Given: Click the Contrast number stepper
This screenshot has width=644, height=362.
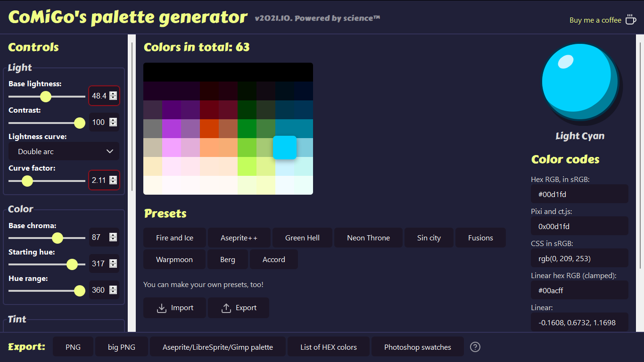Looking at the screenshot, I should pyautogui.click(x=113, y=122).
